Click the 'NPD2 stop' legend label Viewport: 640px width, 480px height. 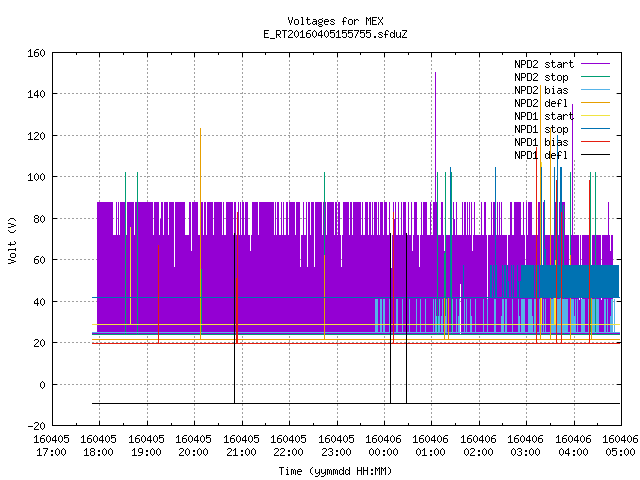pyautogui.click(x=541, y=77)
